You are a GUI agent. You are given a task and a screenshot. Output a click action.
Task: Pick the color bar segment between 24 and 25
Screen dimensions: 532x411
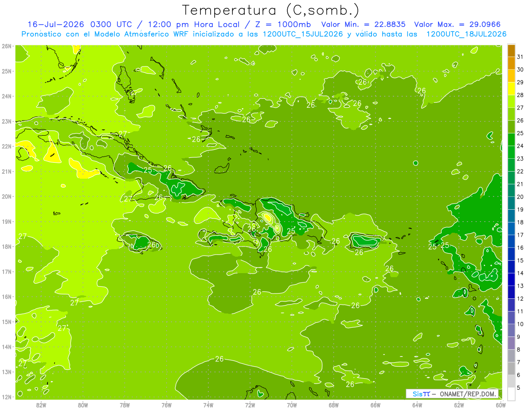512,139
